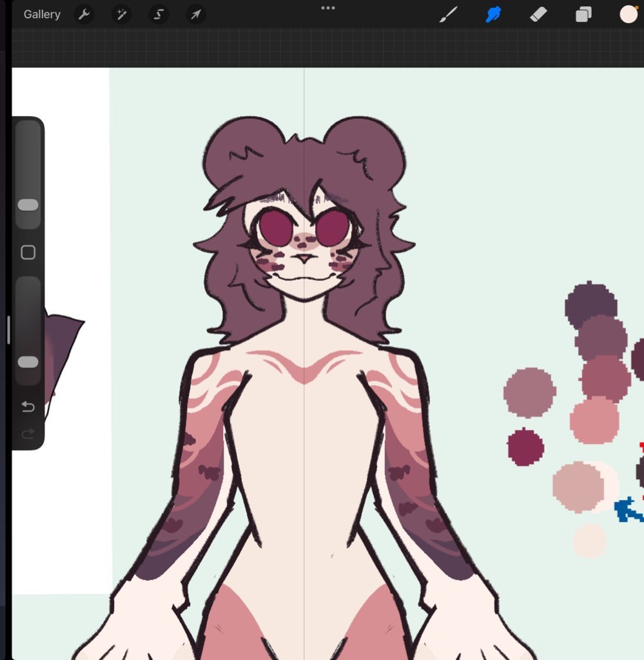Click the brush size slider handle
Viewport: 644px width, 660px height.
(28, 204)
